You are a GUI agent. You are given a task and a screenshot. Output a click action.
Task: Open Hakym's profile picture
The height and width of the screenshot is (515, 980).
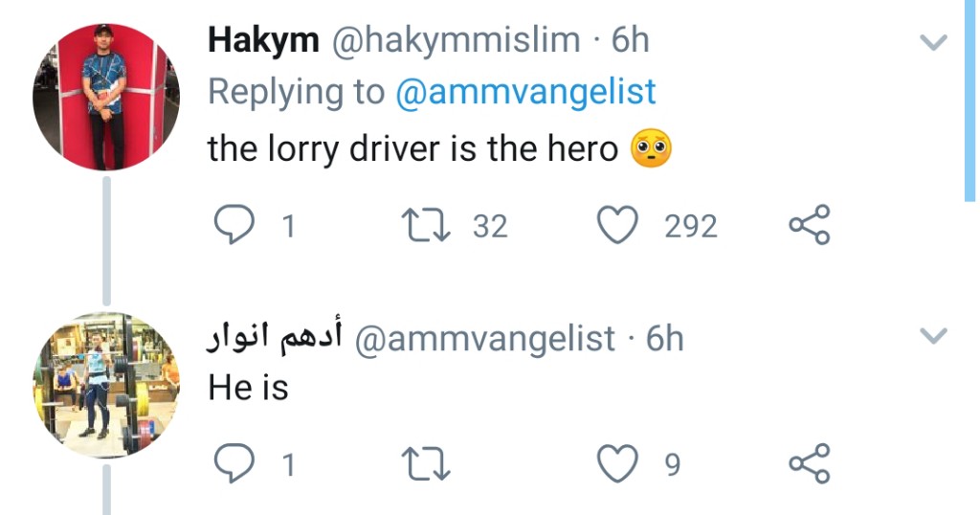(105, 98)
